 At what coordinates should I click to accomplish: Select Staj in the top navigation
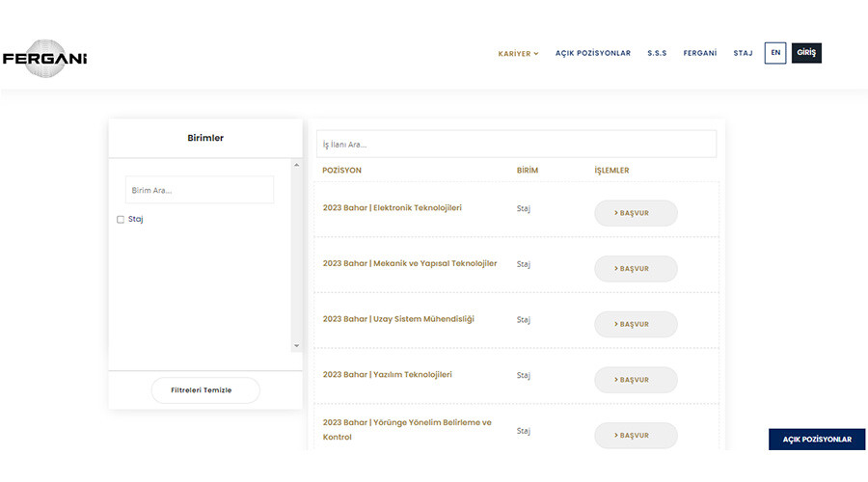click(x=743, y=54)
